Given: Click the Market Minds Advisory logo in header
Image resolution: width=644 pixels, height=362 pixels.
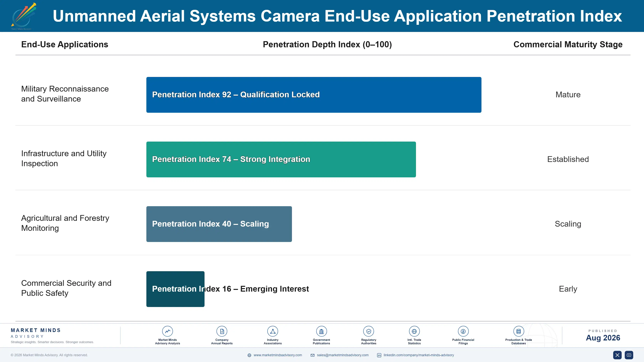Looking at the screenshot, I should [x=24, y=16].
